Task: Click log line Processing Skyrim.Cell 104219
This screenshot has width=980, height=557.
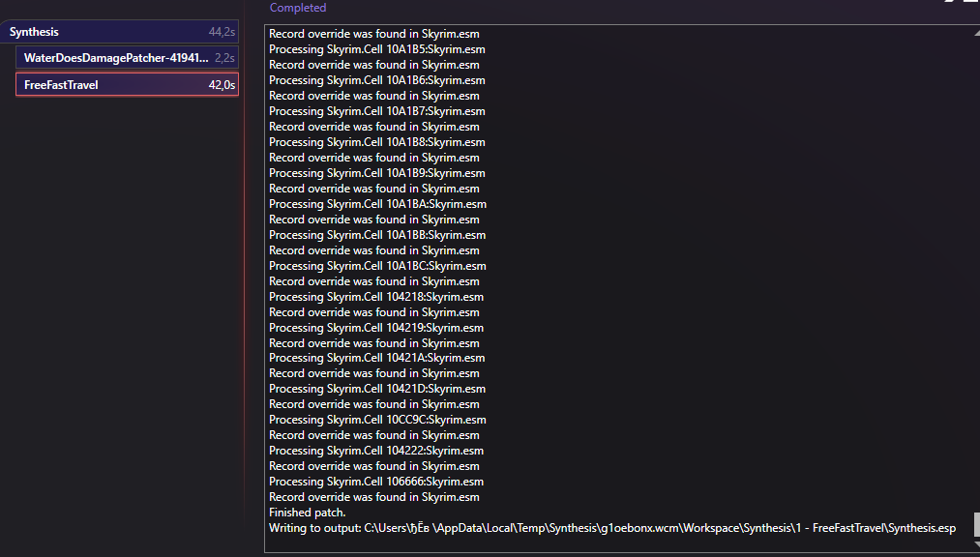Action: (376, 327)
